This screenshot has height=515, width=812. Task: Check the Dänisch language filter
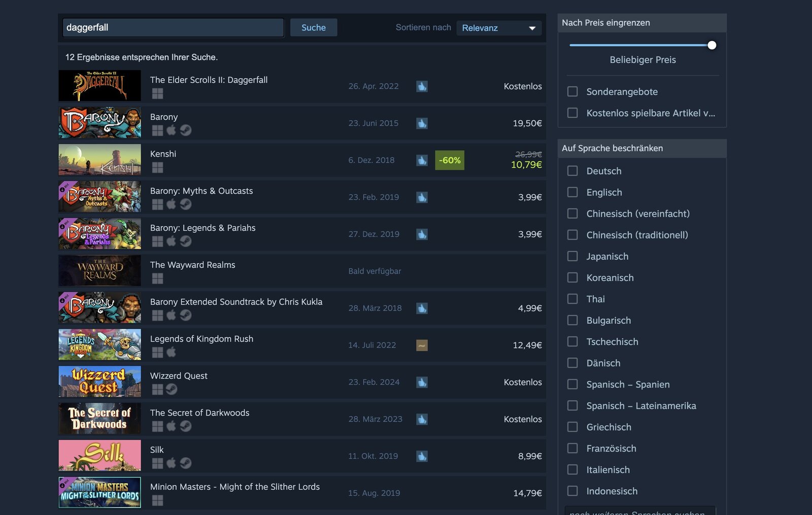tap(572, 363)
